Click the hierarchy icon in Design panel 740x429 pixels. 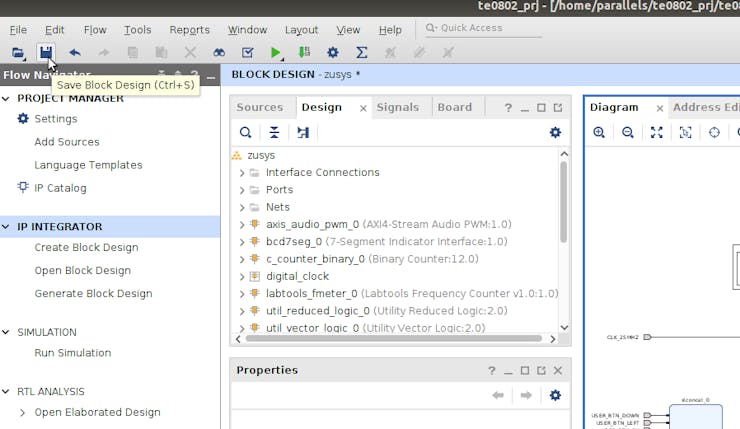pos(303,132)
